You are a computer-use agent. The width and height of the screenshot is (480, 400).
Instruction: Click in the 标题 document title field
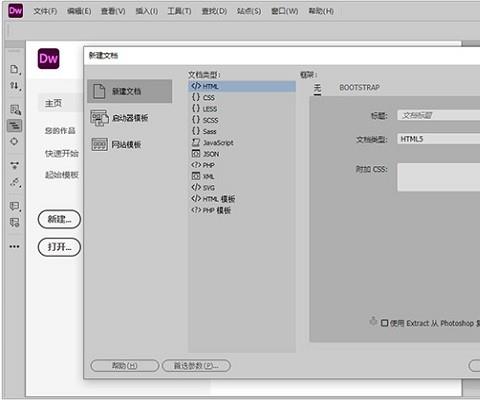click(438, 115)
